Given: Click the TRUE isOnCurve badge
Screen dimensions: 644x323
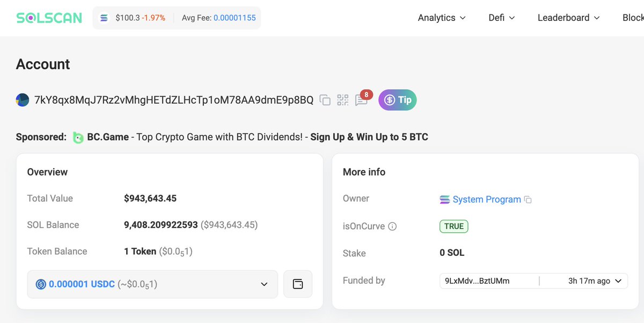Looking at the screenshot, I should (454, 226).
